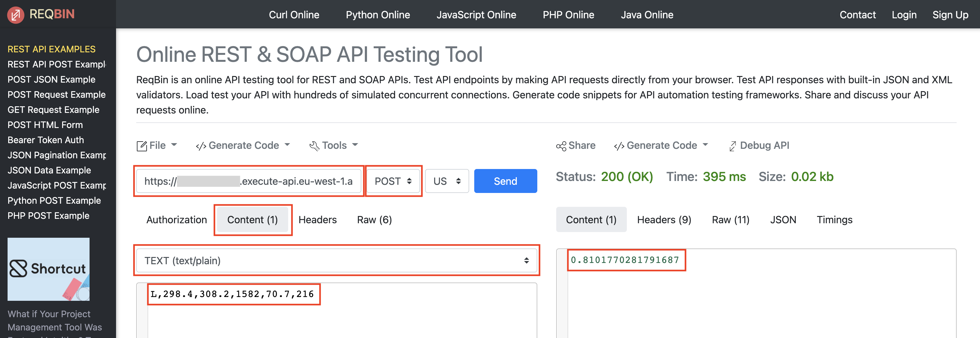Click the Login link

click(x=904, y=15)
